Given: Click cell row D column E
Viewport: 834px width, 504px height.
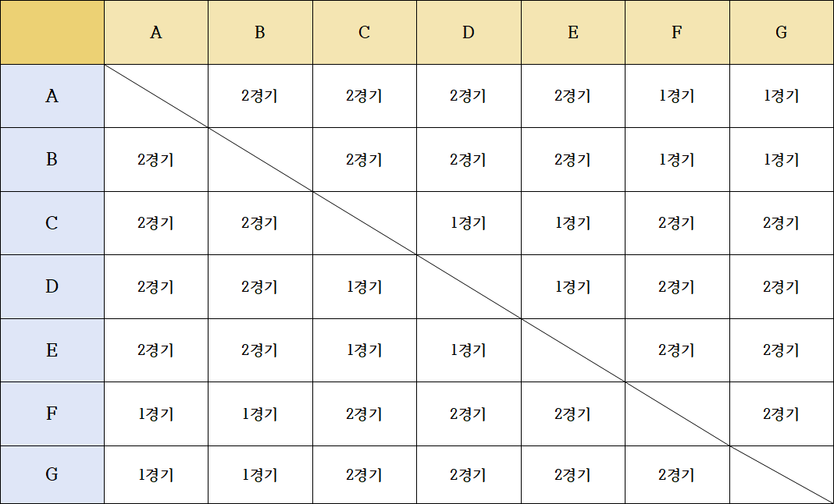Looking at the screenshot, I should (x=573, y=287).
